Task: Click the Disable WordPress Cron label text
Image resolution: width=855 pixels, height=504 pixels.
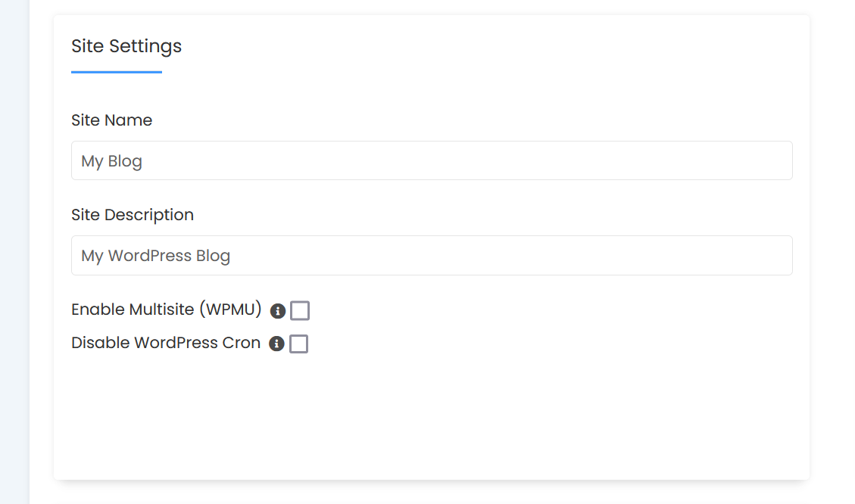Action: (166, 343)
